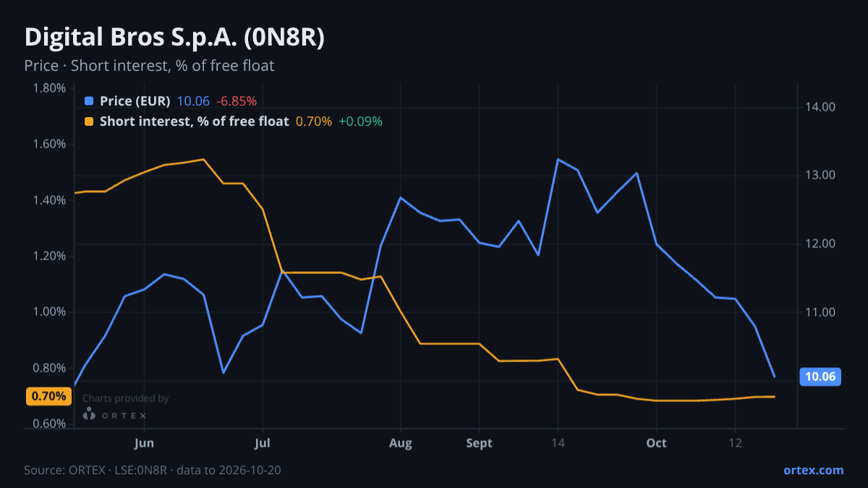Click the 0.60% left axis label
This screenshot has width=868, height=488.
tap(49, 424)
